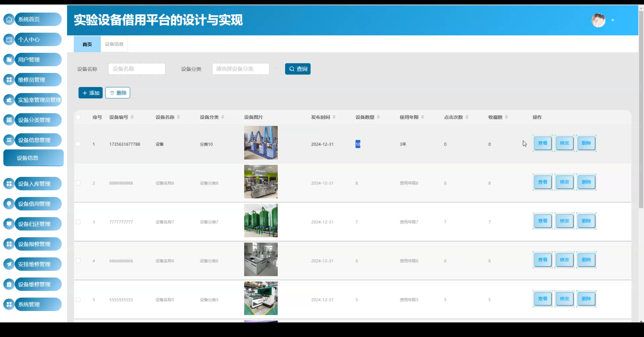This screenshot has height=337, width=644.
Task: Click the 安排维修管理 paper plane icon
Action: click(x=9, y=264)
